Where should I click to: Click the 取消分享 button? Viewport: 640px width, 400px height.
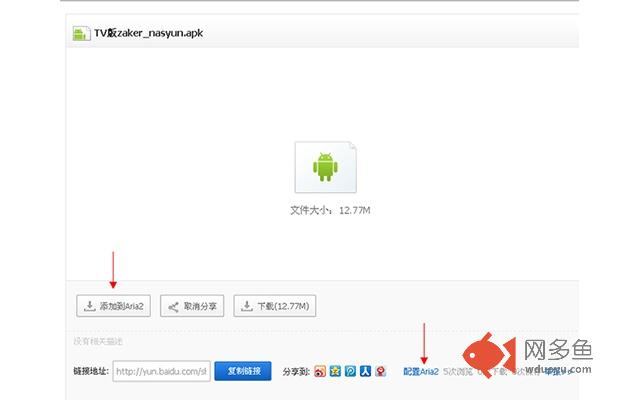192,306
